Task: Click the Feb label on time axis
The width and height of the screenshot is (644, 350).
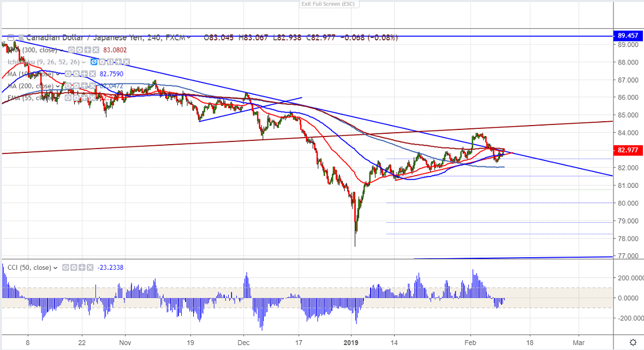Action: pos(470,342)
